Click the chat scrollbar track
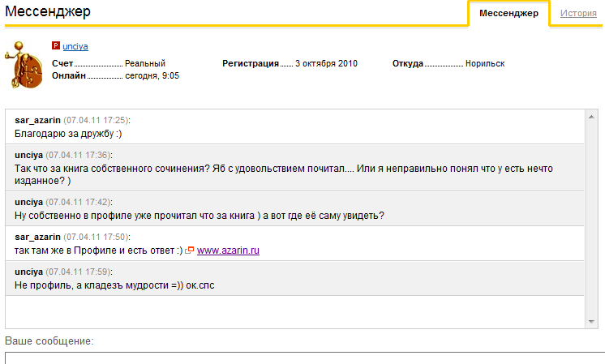 [x=592, y=219]
